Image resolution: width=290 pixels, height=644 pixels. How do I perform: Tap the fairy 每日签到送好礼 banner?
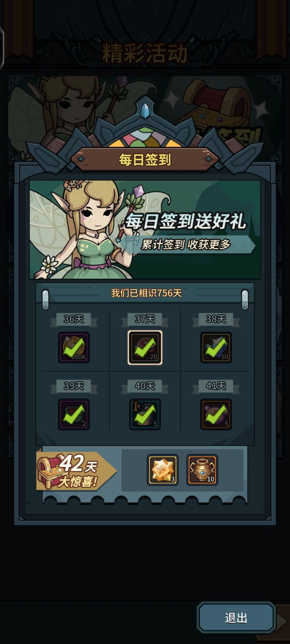(x=145, y=229)
